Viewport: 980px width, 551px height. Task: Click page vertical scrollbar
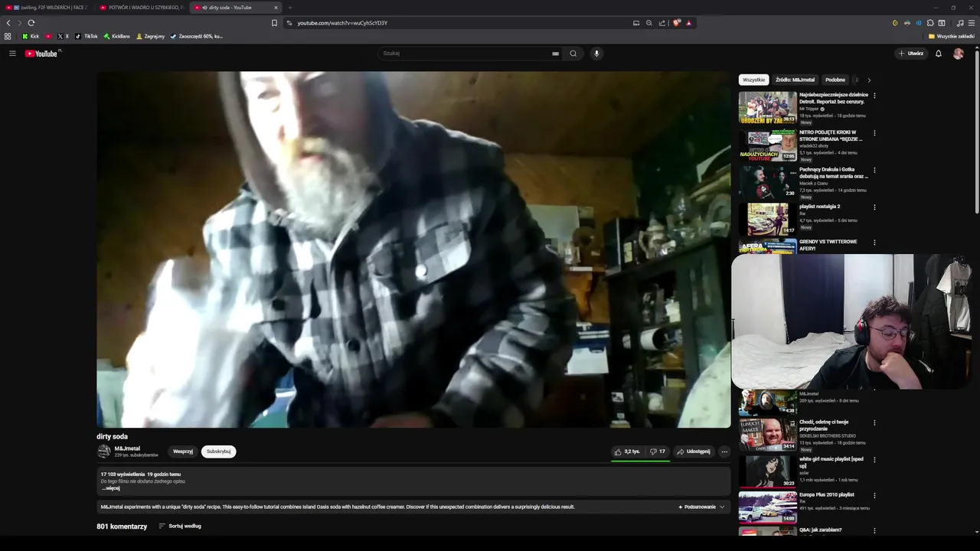pos(976,130)
